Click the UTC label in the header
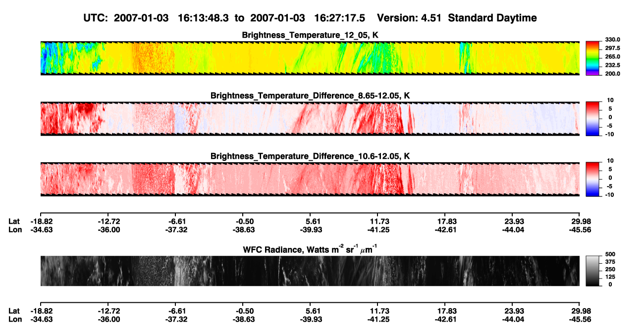 tap(97, 18)
